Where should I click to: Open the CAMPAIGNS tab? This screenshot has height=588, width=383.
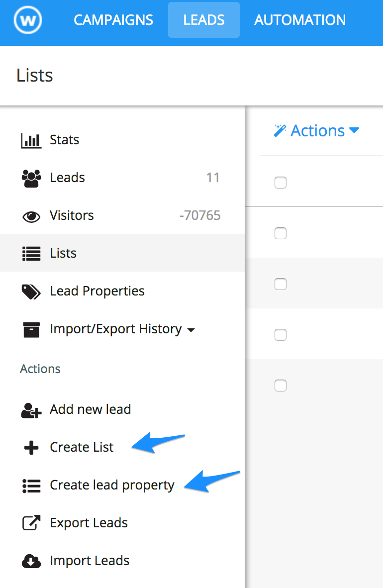[x=113, y=20]
